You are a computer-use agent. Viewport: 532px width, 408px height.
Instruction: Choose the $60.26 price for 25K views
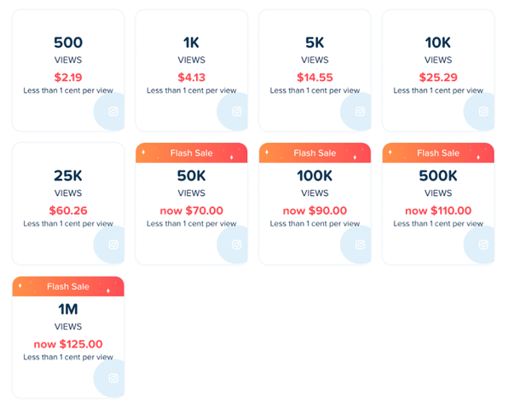[x=68, y=210]
